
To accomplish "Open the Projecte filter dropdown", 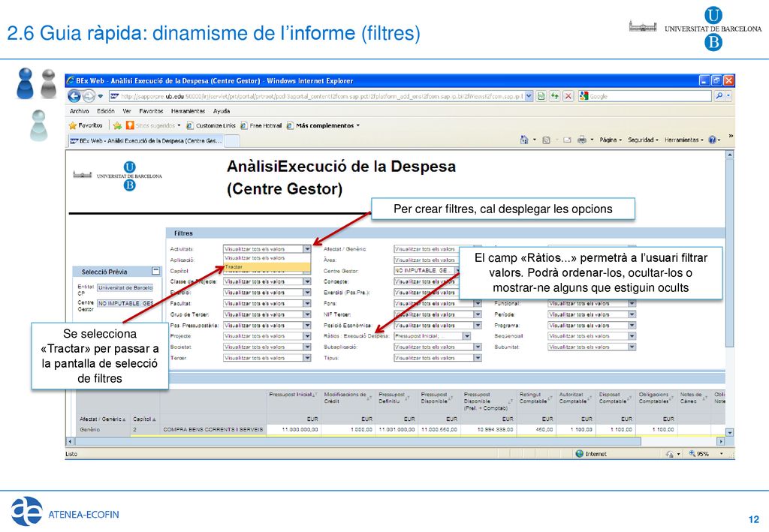I will 307,336.
